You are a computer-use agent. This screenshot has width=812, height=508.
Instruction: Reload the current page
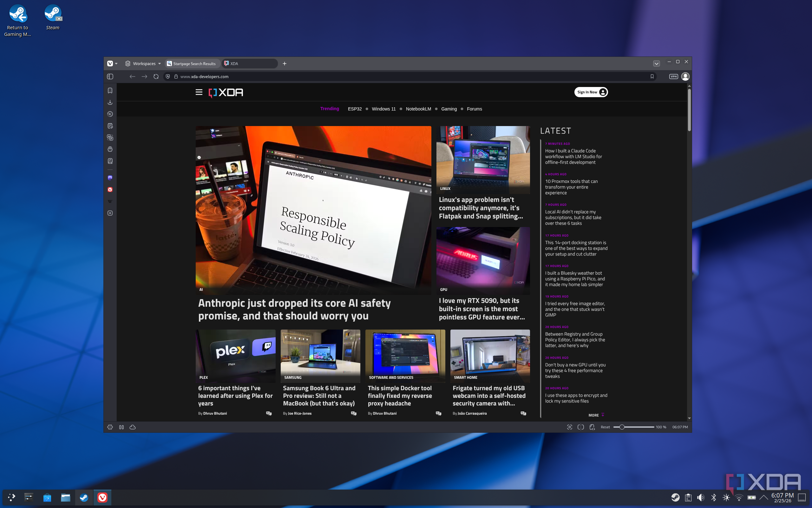(156, 77)
